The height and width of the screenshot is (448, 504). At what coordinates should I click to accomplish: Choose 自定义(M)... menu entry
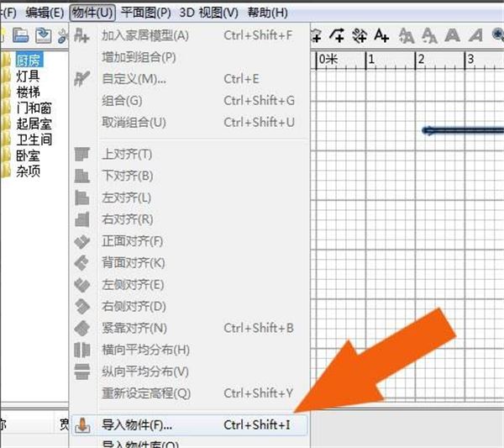189,79
